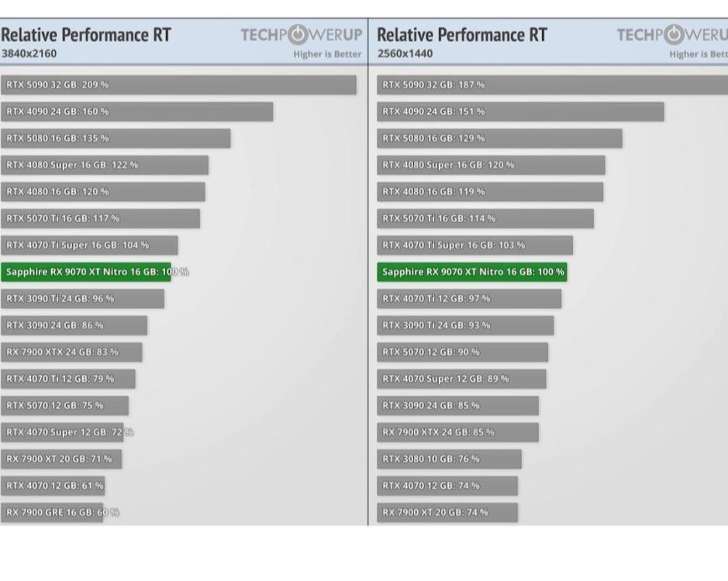Screen dimensions: 728x581
Task: Click the RX 7900 XTX 83 % bar
Action: [x=71, y=352]
